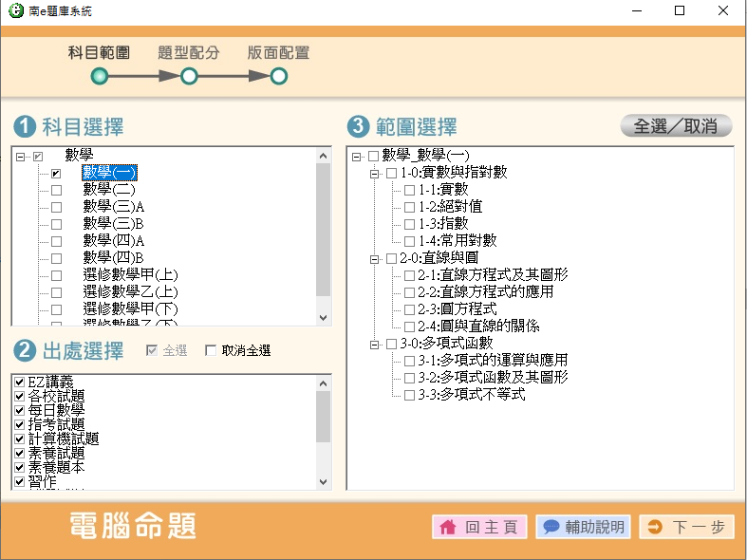Select the 題型配分 step label

[189, 53]
